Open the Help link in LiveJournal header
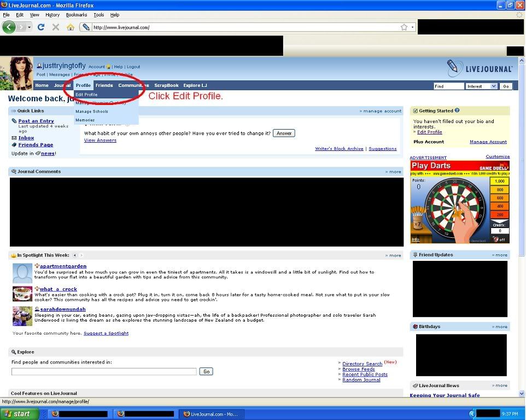This screenshot has height=420, width=526. (119, 67)
